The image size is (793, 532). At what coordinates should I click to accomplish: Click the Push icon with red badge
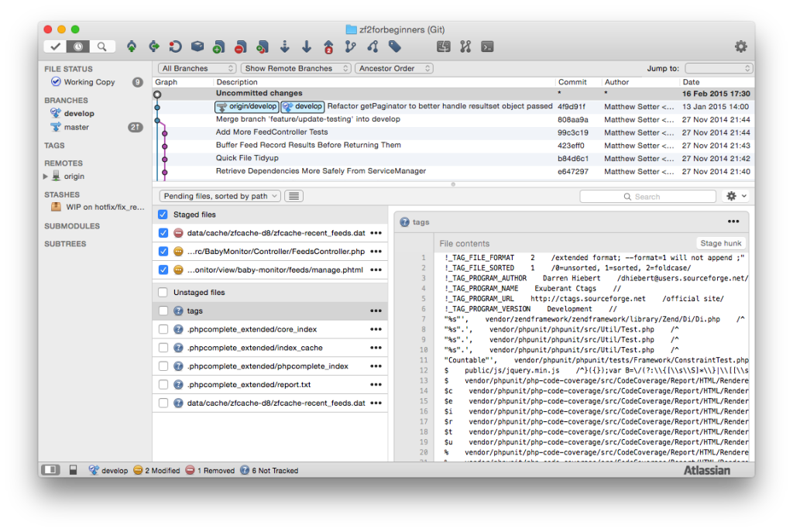point(328,46)
